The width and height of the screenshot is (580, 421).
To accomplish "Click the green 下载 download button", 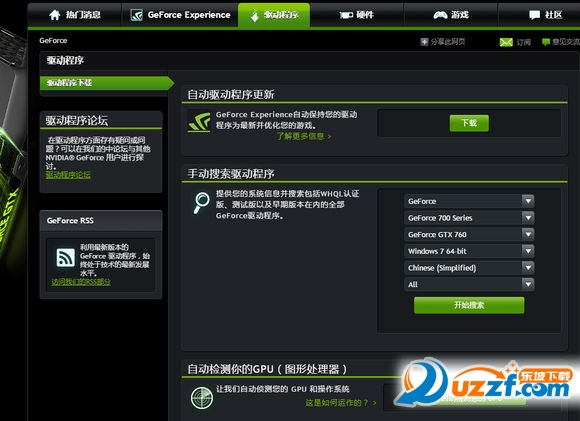I will [469, 123].
